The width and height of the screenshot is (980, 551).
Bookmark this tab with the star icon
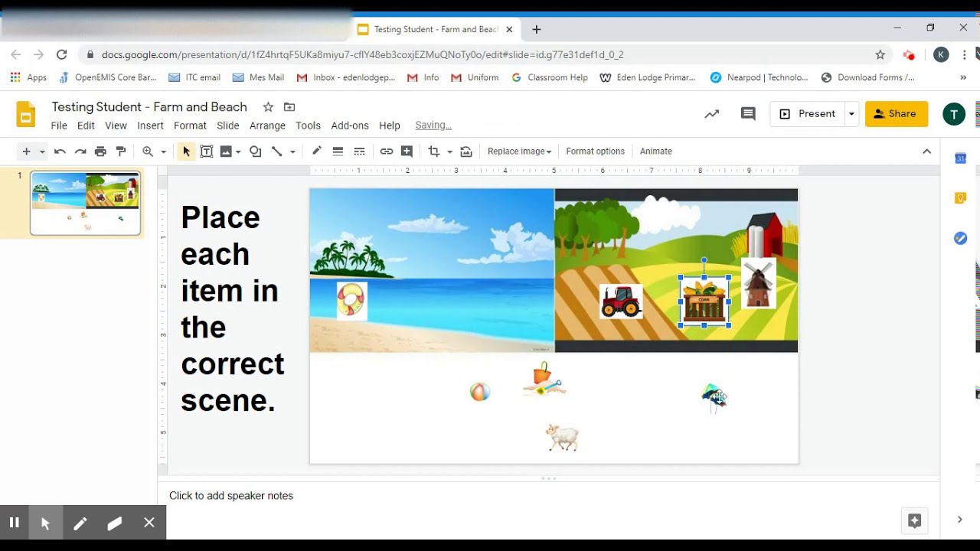(x=880, y=55)
